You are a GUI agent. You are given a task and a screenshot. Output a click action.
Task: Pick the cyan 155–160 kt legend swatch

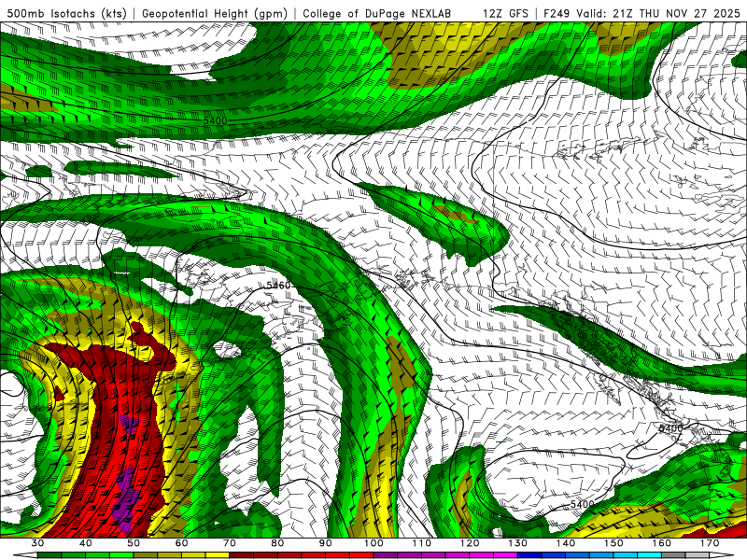click(649, 555)
